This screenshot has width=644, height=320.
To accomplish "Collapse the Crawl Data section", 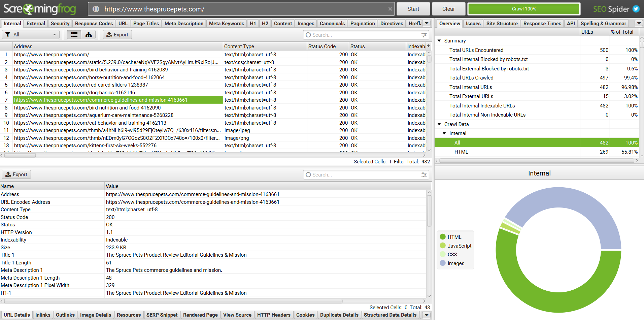I will [439, 124].
